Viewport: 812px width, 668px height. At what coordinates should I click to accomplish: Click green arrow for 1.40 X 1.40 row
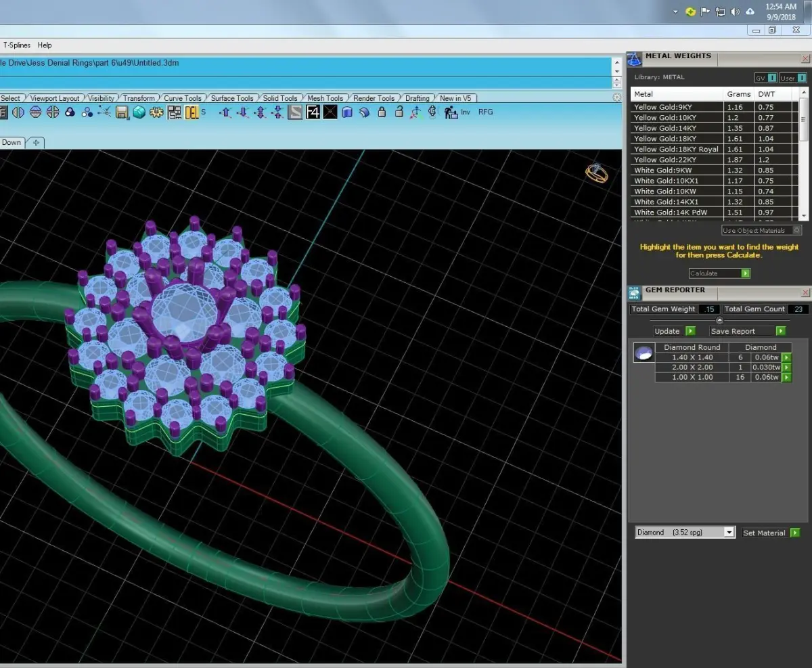click(786, 357)
